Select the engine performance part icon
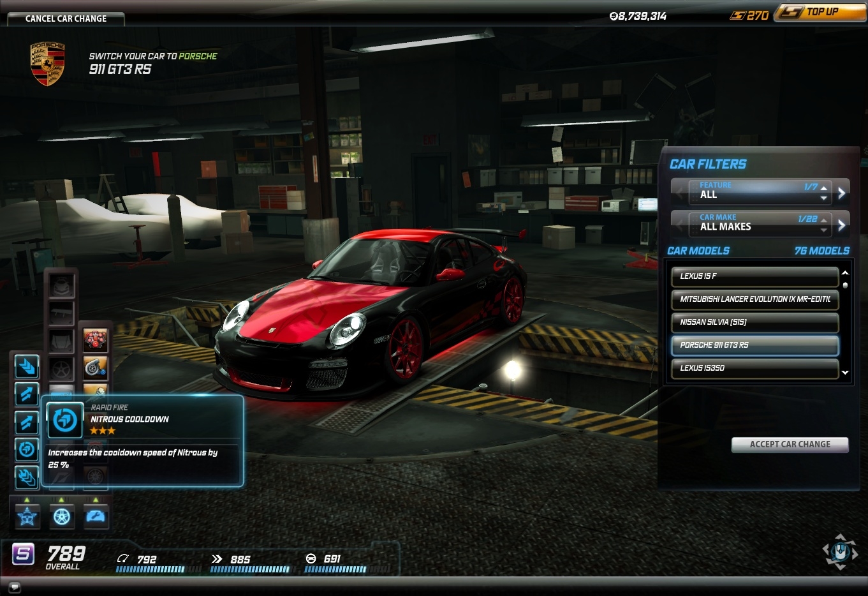Viewport: 868px width, 596px height. point(96,340)
